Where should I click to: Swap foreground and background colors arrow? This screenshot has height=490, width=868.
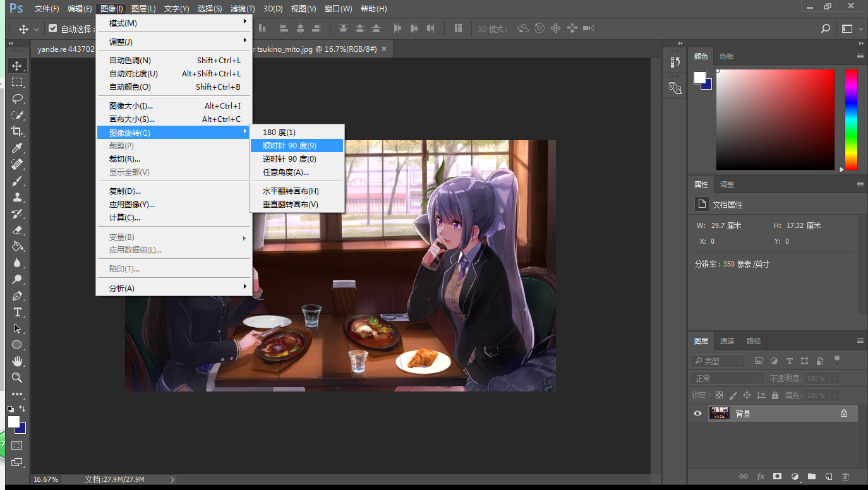(x=23, y=409)
